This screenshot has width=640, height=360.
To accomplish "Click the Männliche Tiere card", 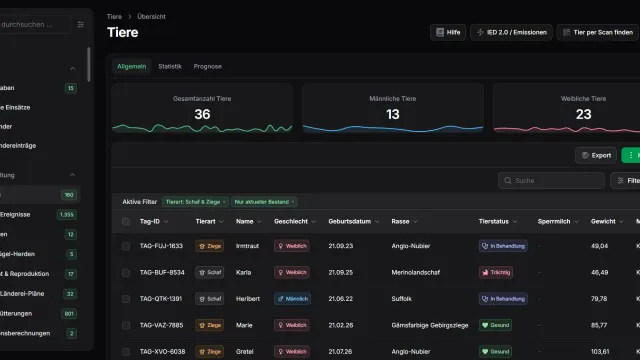I will pyautogui.click(x=393, y=109).
